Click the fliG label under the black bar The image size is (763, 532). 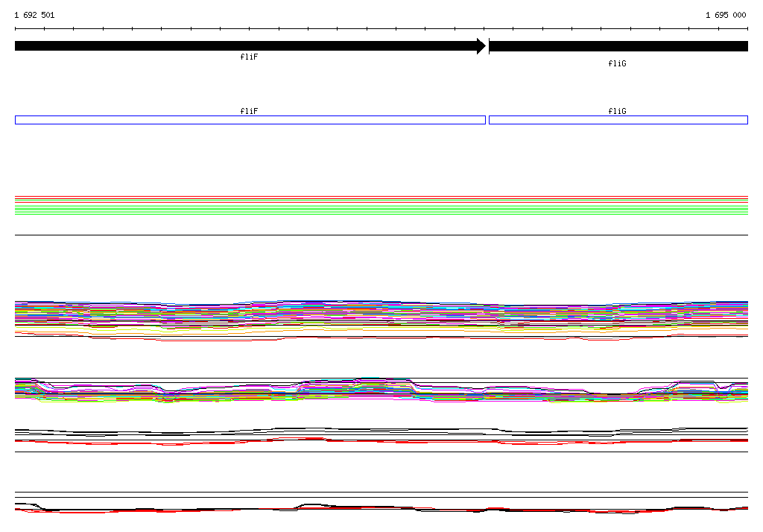617,64
